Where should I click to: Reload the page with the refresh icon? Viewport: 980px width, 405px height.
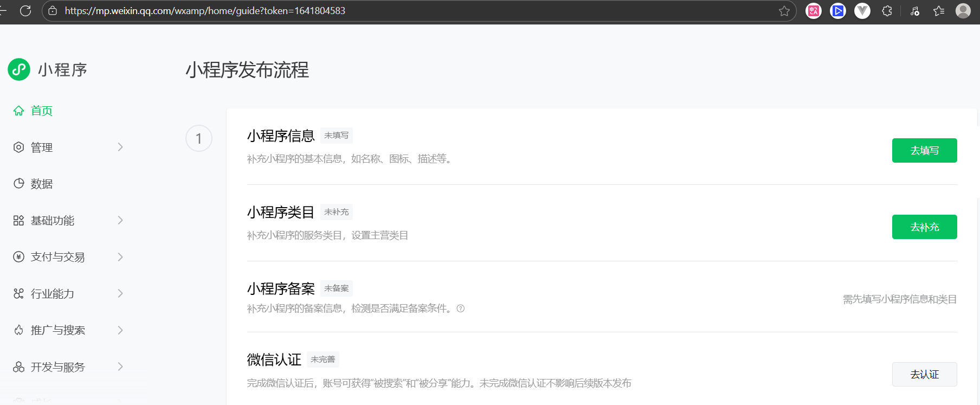click(25, 11)
